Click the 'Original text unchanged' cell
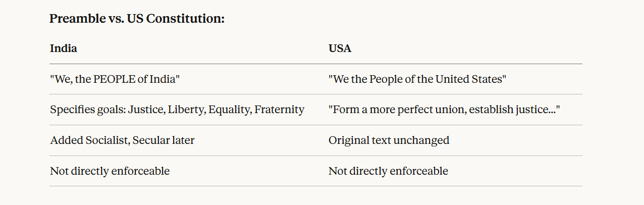 point(389,140)
